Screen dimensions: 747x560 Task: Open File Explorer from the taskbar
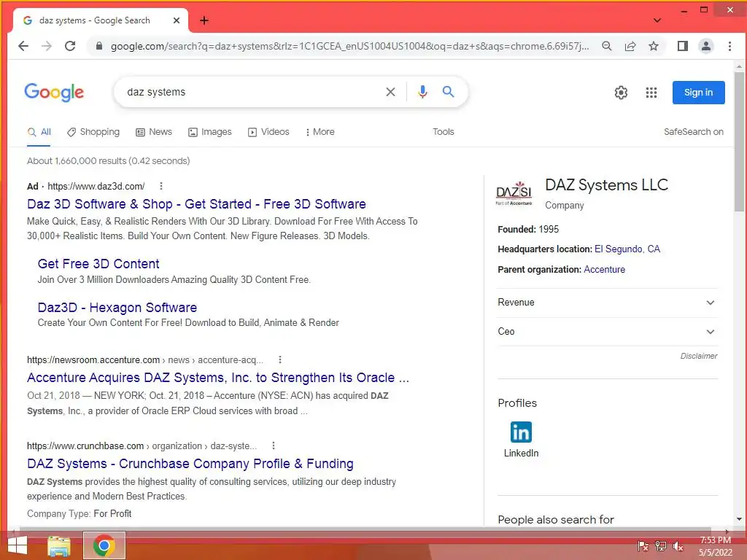click(59, 546)
